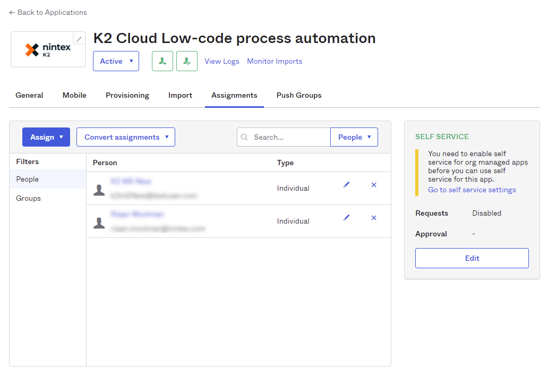Remove the first person's assignment
Screen dimensions: 548x392
374,185
